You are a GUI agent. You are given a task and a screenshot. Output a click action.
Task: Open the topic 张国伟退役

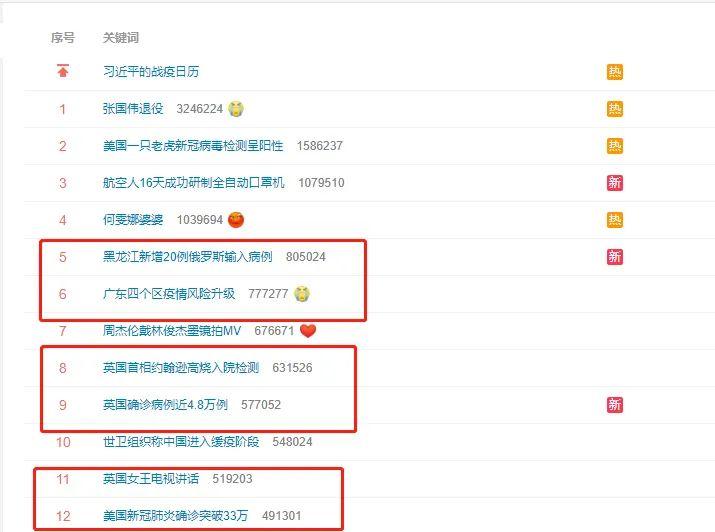(133, 108)
